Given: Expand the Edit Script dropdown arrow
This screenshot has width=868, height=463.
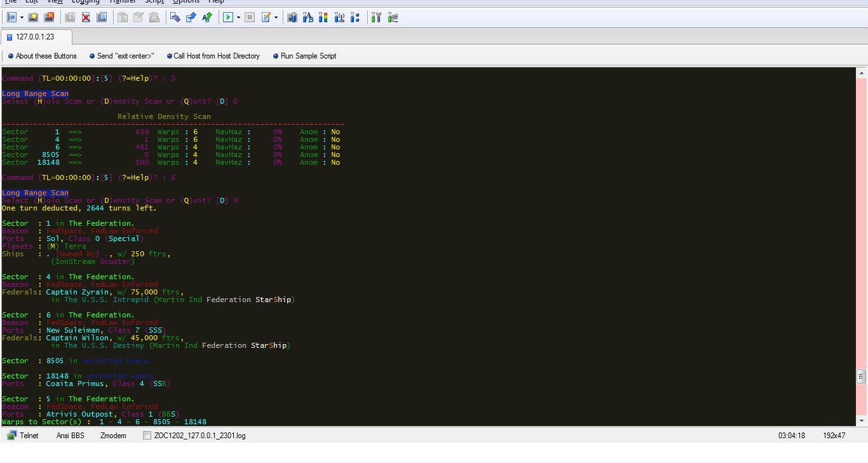Looking at the screenshot, I should click(x=276, y=17).
